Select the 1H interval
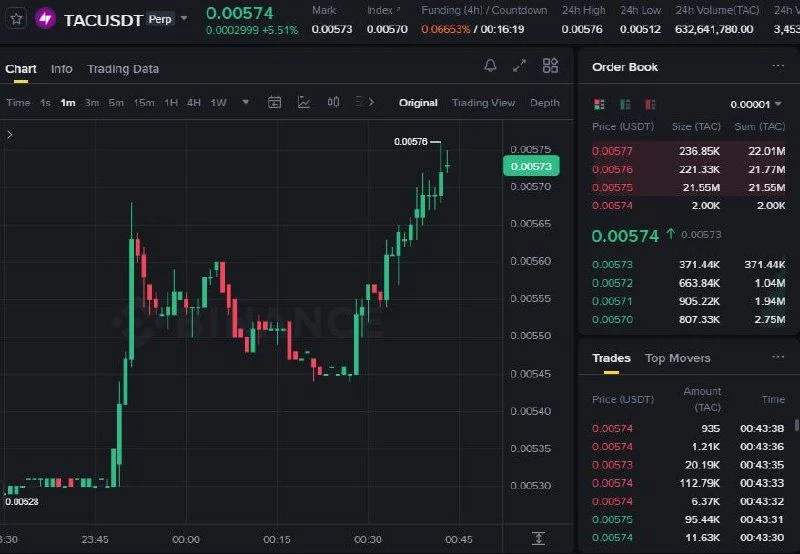800x554 pixels. pyautogui.click(x=171, y=103)
